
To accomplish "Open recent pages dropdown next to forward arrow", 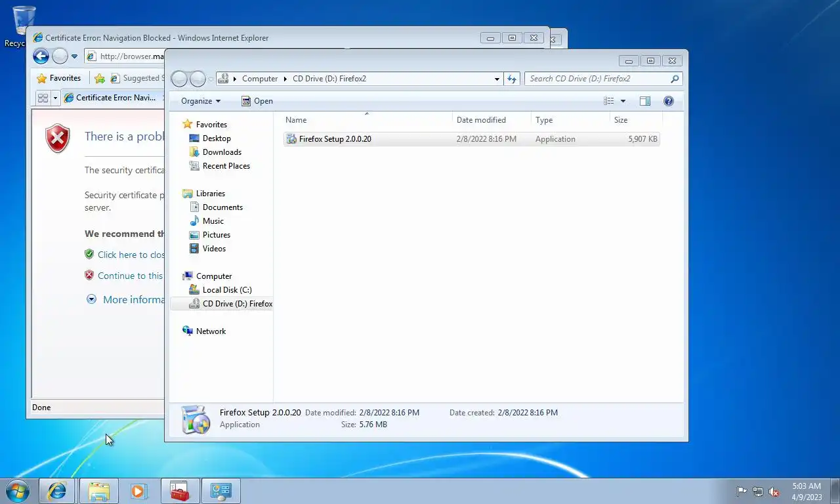I will click(x=211, y=79).
